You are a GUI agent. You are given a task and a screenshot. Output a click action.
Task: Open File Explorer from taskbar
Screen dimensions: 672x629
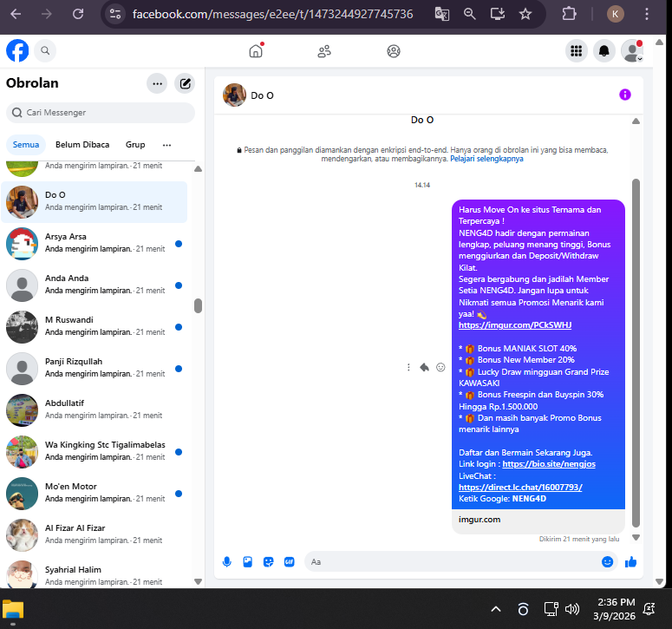(x=13, y=609)
